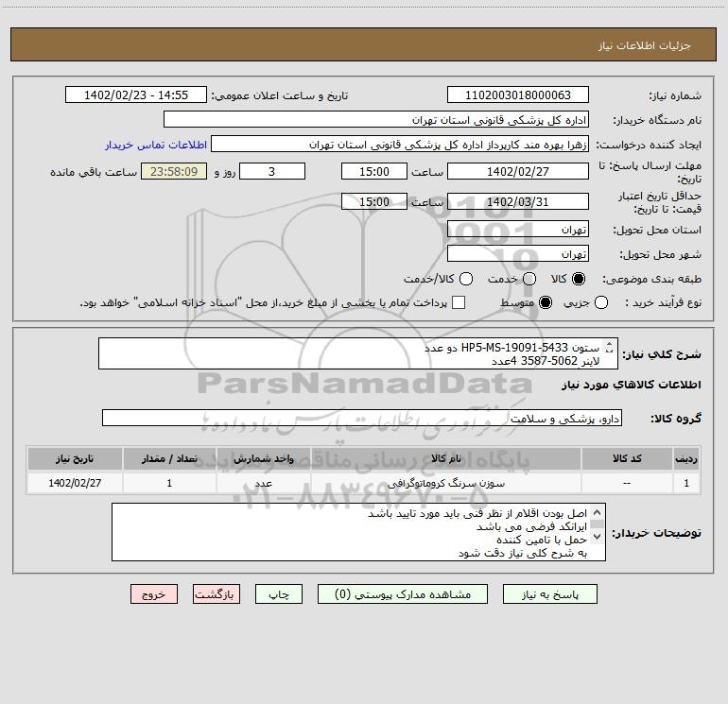Click the اطلاعات کالاهای مورد نیاز heading
This screenshot has width=728, height=704.
coord(632,385)
